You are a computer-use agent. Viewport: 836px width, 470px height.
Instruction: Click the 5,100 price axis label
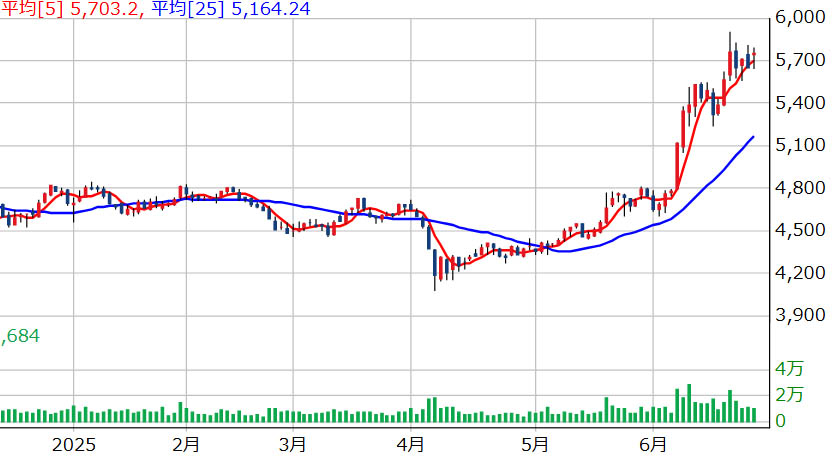[800, 144]
